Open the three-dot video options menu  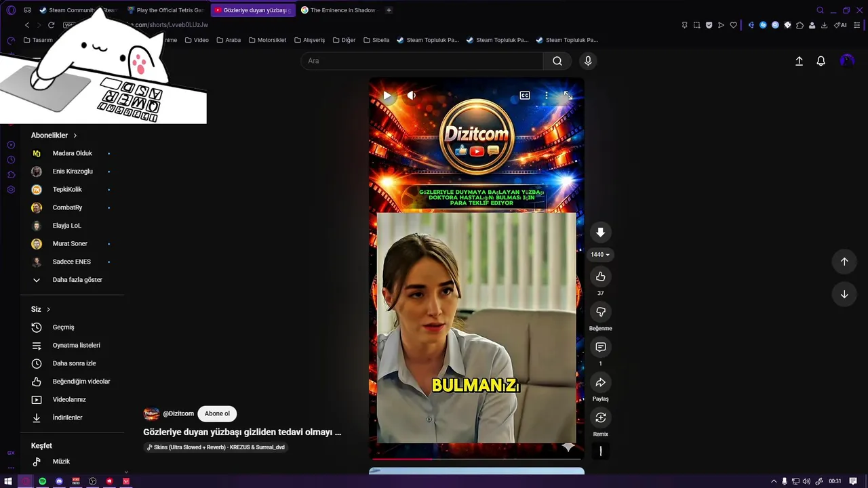pos(547,96)
